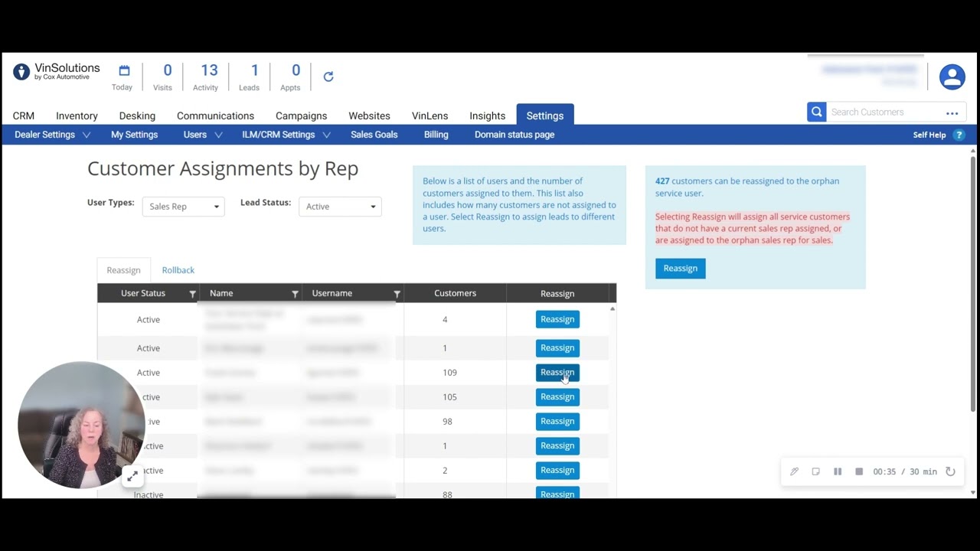Open the Communications tab
This screenshot has height=551, width=980.
(215, 116)
